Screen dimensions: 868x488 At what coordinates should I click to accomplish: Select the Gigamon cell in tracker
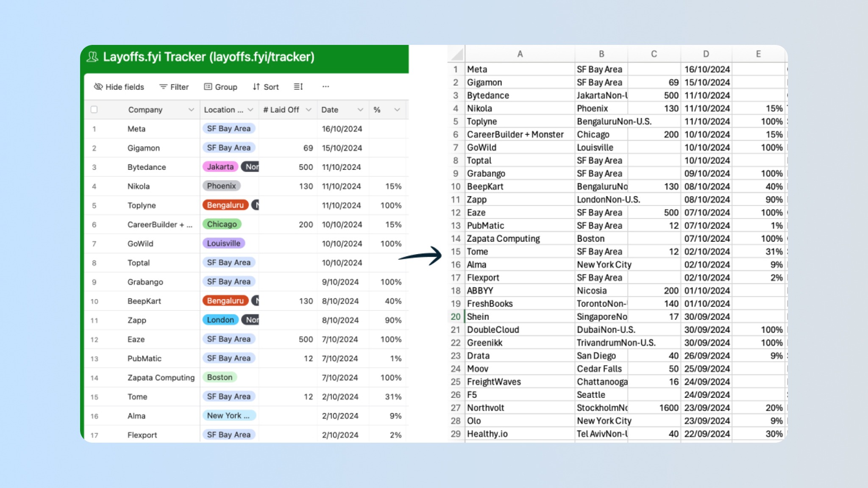[144, 148]
